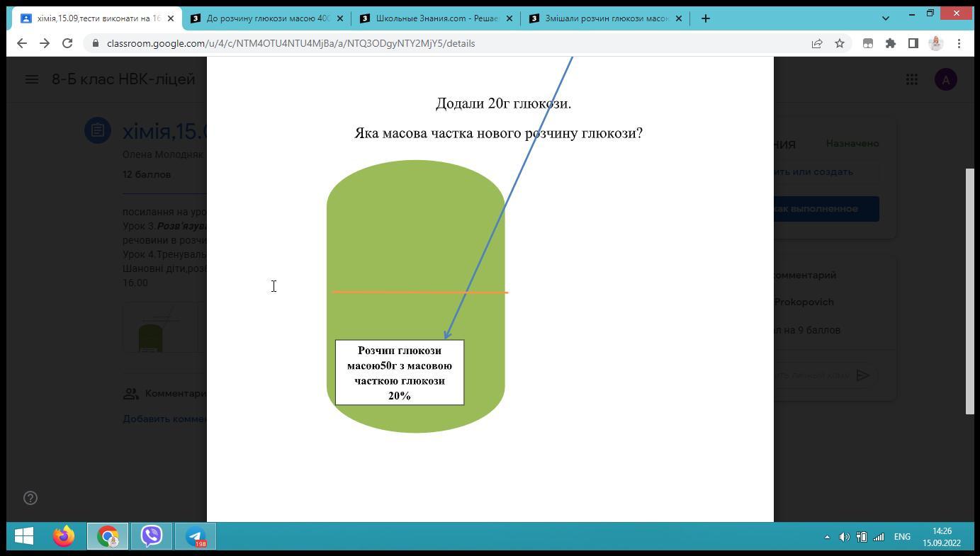Click the 'Назначено' status text
The width and height of the screenshot is (980, 556).
(x=852, y=143)
